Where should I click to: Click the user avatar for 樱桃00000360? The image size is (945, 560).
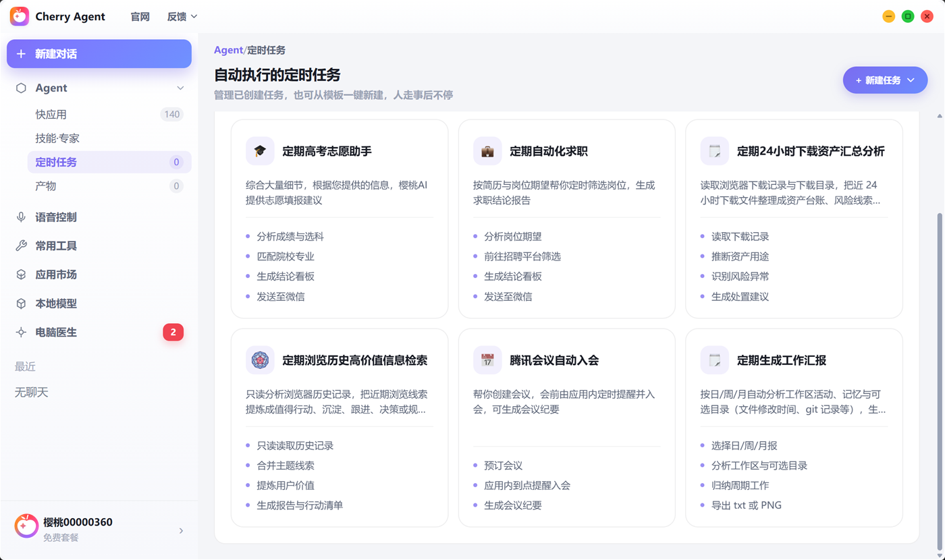(26, 526)
